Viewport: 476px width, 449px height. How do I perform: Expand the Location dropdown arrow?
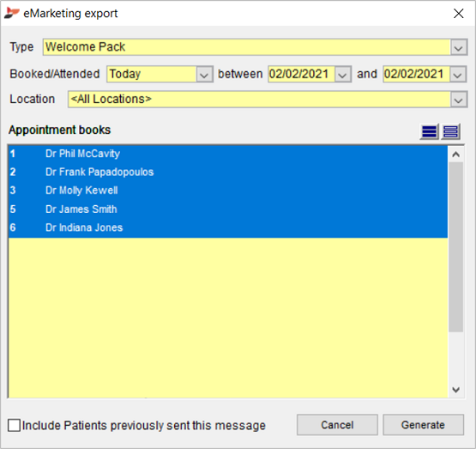click(458, 100)
